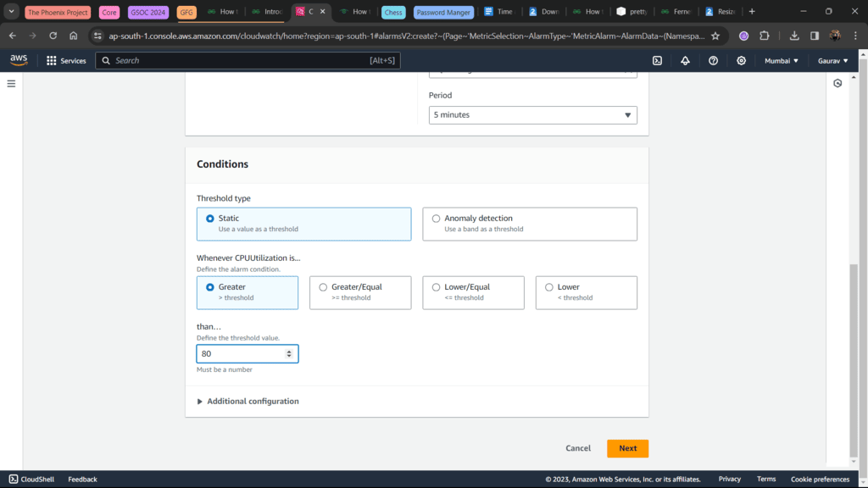Select Anomaly detection threshold type
Screen dimensions: 868x488
click(x=530, y=224)
